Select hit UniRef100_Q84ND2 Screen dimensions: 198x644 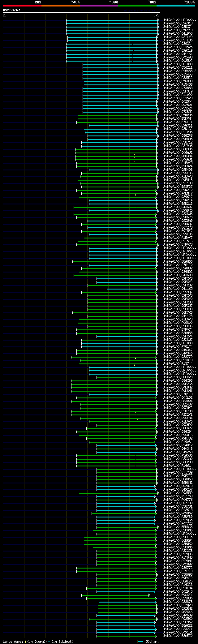(178, 272)
